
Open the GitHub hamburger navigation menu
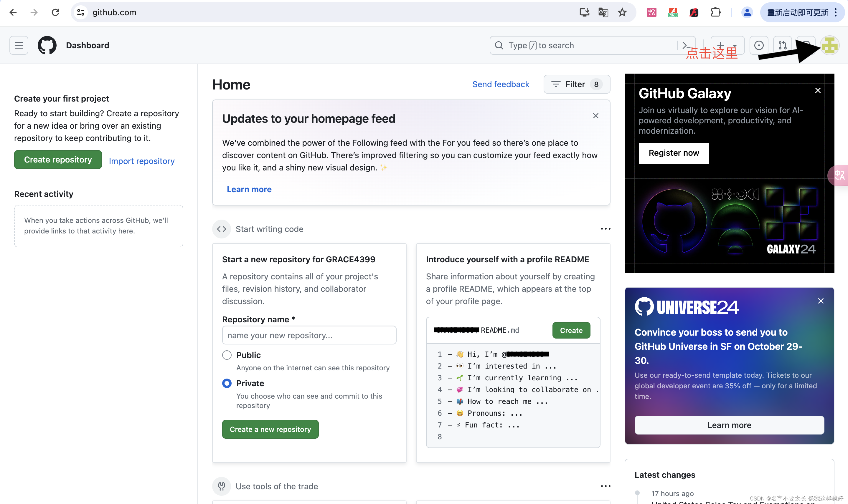[x=19, y=45]
